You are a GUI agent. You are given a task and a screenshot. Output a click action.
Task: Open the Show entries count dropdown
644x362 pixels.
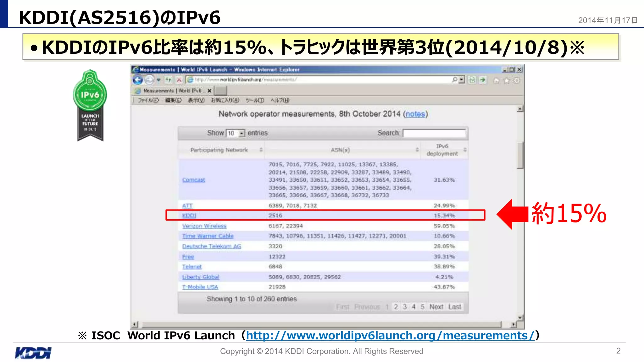coord(236,133)
